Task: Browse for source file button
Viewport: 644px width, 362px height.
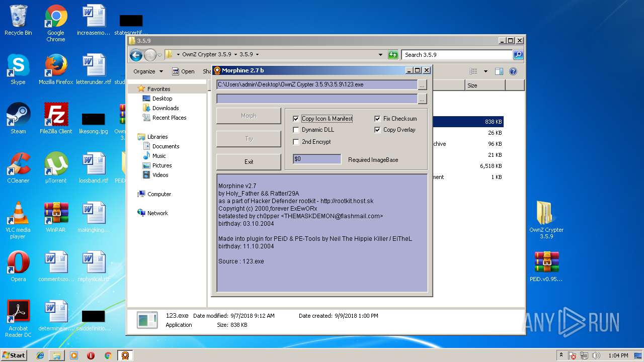Action: tap(423, 84)
